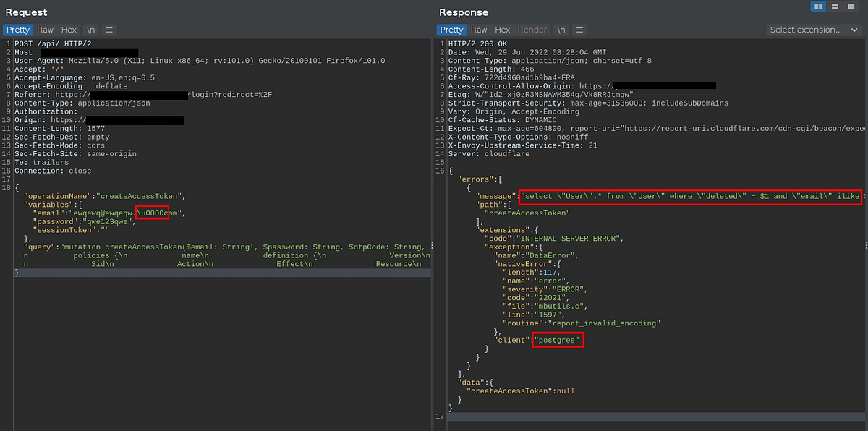Switch the Response panel to Hex view
The height and width of the screenshot is (431, 868).
click(503, 30)
